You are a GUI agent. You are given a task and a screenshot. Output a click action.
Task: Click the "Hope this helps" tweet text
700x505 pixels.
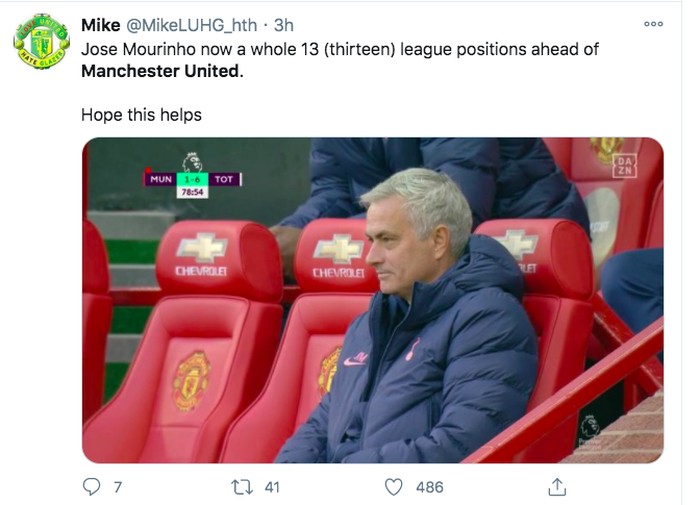[x=141, y=115]
